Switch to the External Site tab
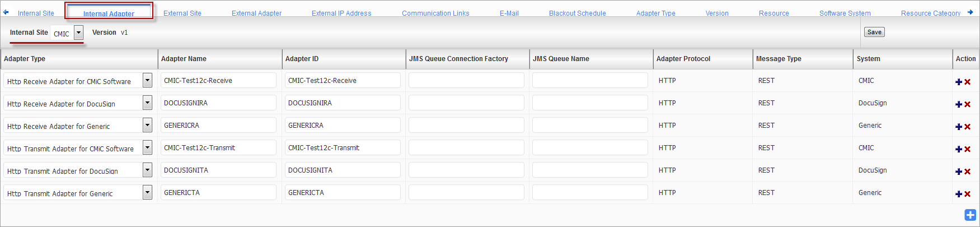 182,13
